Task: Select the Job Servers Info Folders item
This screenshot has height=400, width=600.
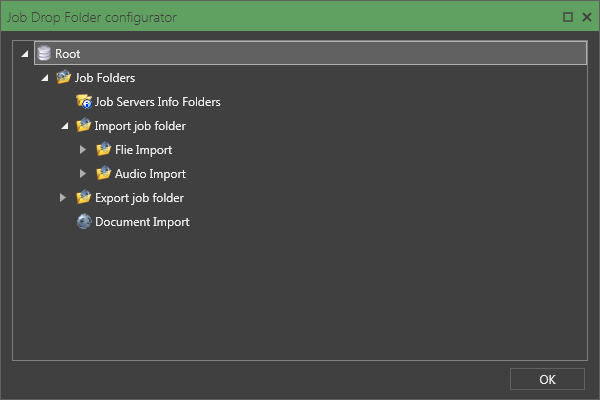Action: pyautogui.click(x=157, y=102)
